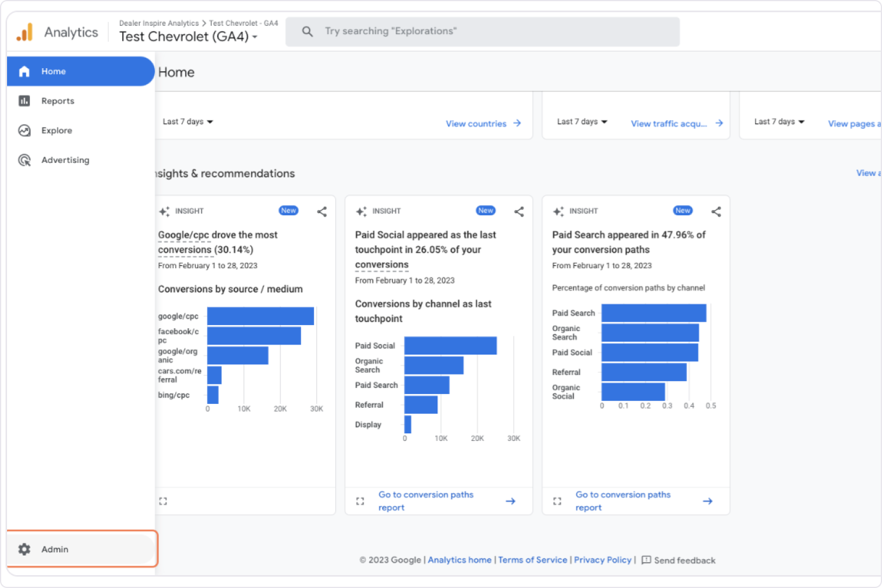Click the Advertising target icon
This screenshot has height=588, width=882.
(x=24, y=160)
